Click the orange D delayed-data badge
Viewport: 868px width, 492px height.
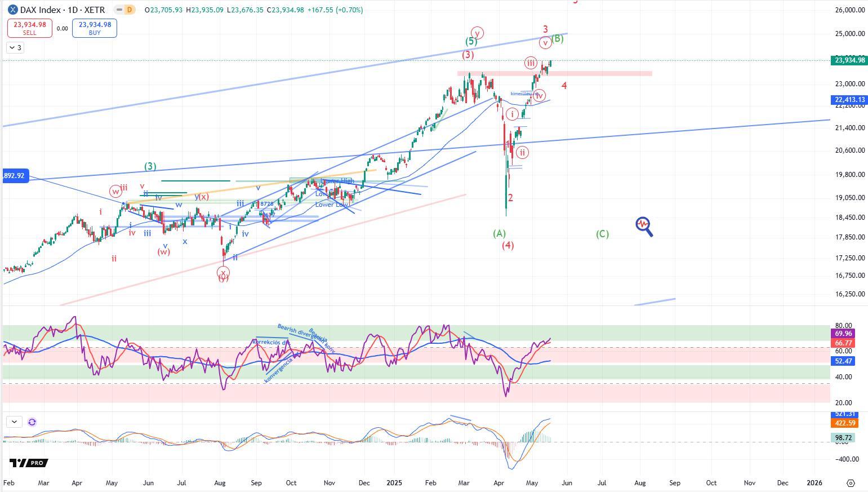[130, 10]
